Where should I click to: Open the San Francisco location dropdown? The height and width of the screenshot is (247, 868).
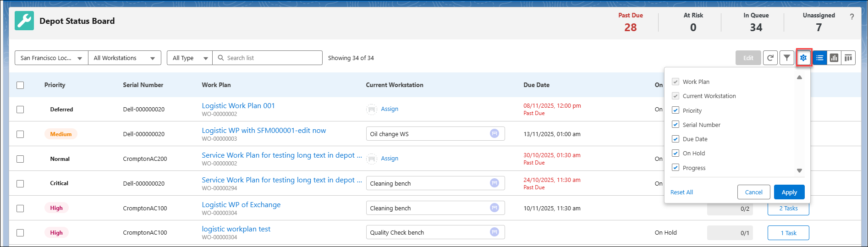51,58
